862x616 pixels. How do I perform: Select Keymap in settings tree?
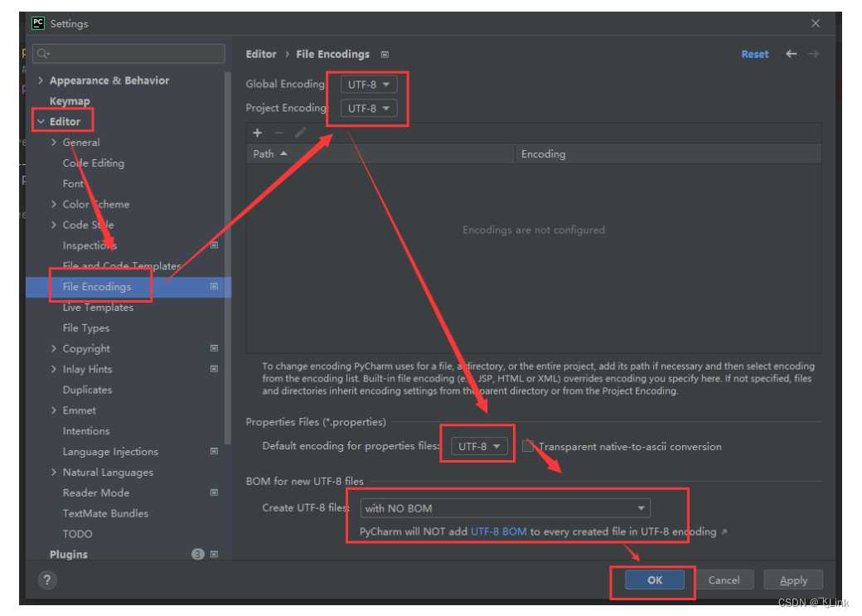click(x=70, y=101)
